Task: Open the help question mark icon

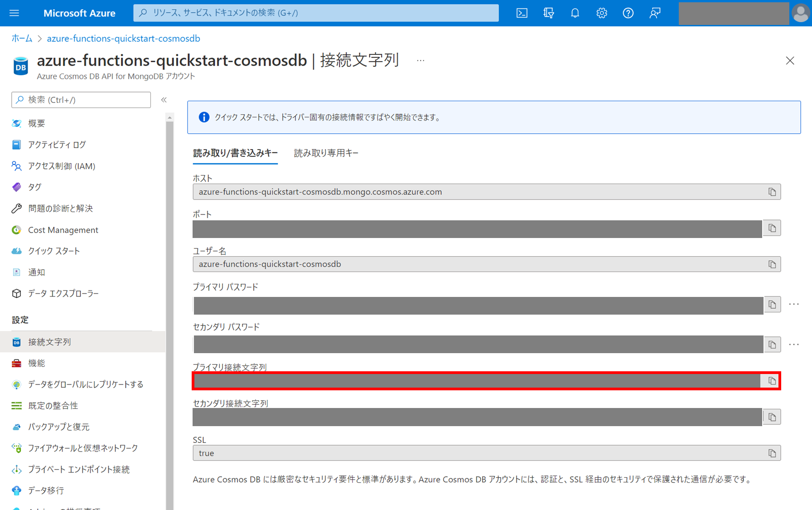Action: click(628, 13)
